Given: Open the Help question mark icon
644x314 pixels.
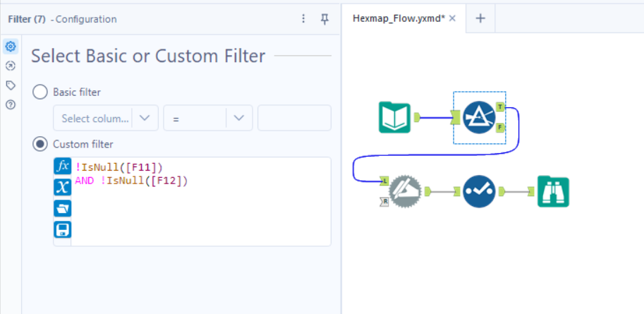Looking at the screenshot, I should 11,104.
